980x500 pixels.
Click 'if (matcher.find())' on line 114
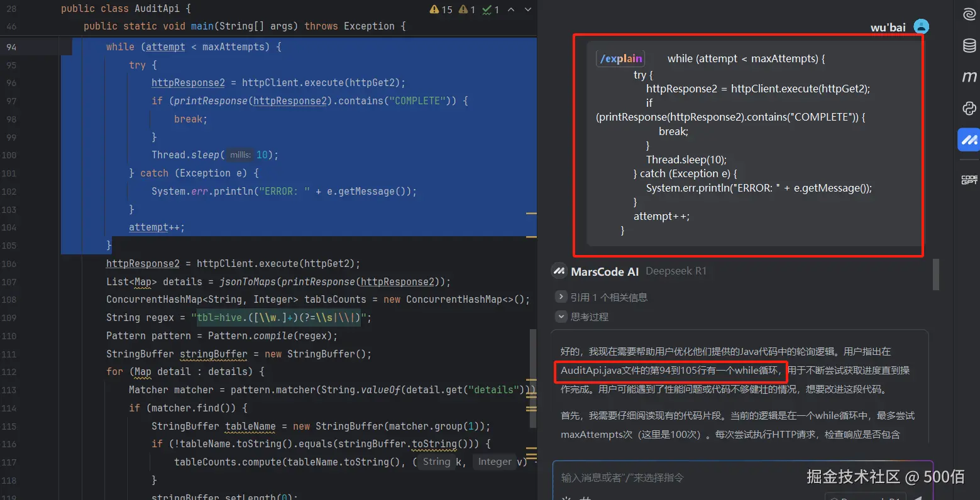coord(188,408)
